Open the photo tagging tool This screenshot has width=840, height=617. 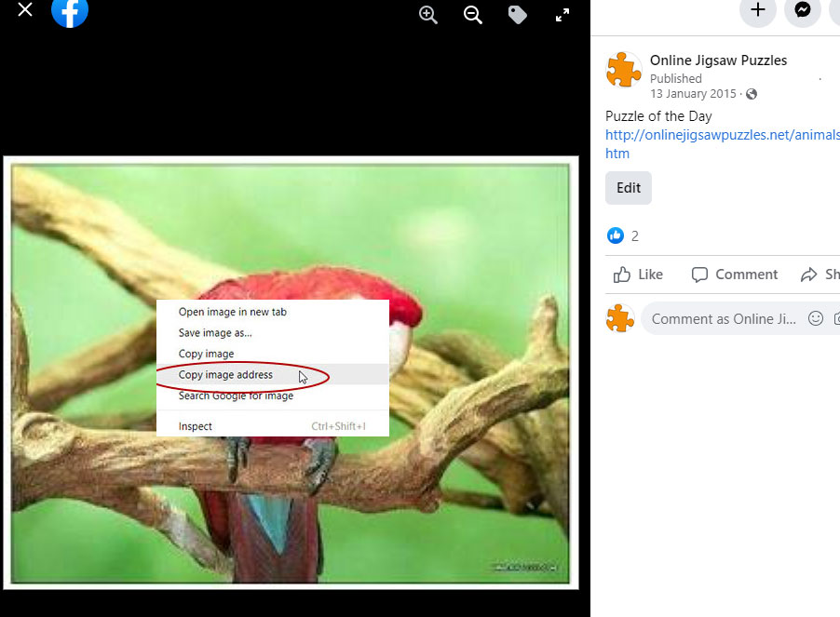tap(518, 15)
